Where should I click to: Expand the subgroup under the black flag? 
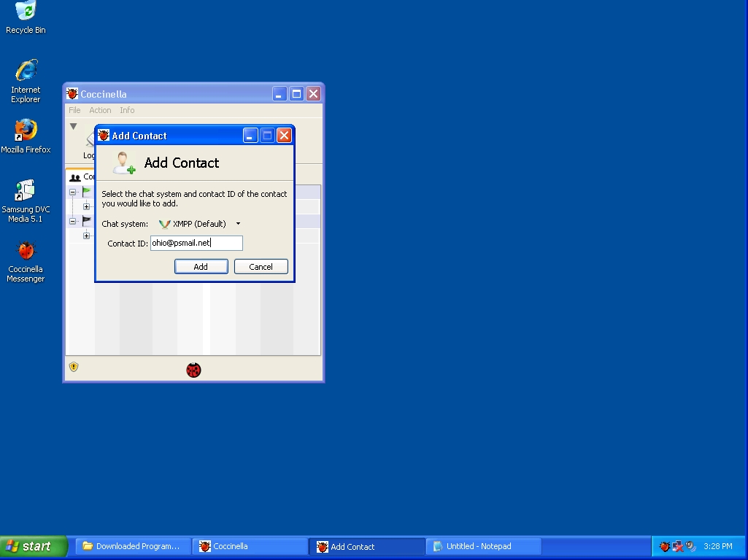[86, 236]
